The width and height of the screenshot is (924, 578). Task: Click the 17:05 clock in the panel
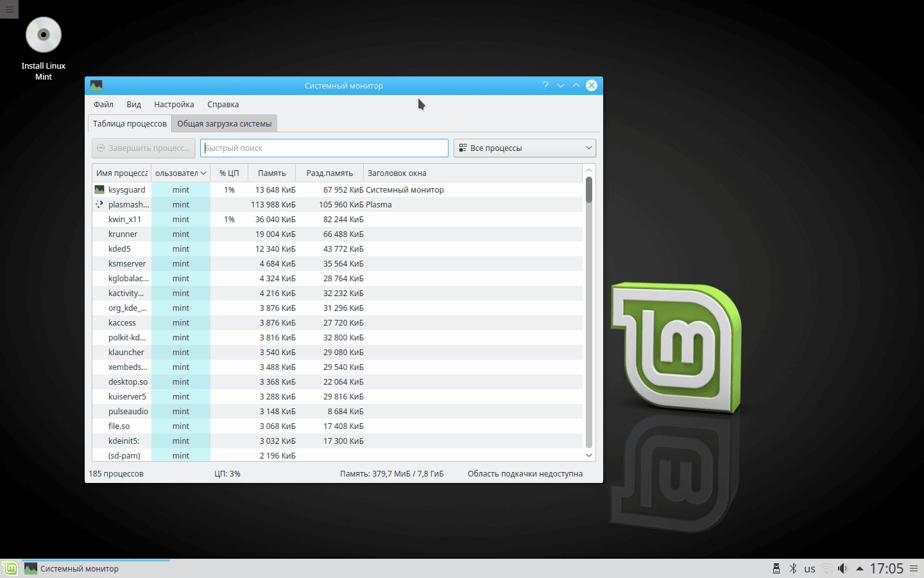coord(886,568)
